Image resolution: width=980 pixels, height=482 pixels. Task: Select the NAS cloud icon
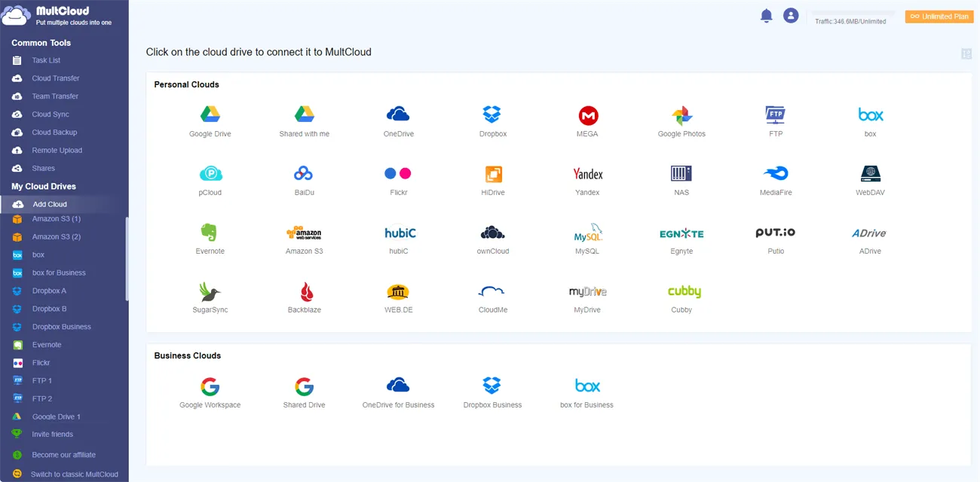pos(681,175)
